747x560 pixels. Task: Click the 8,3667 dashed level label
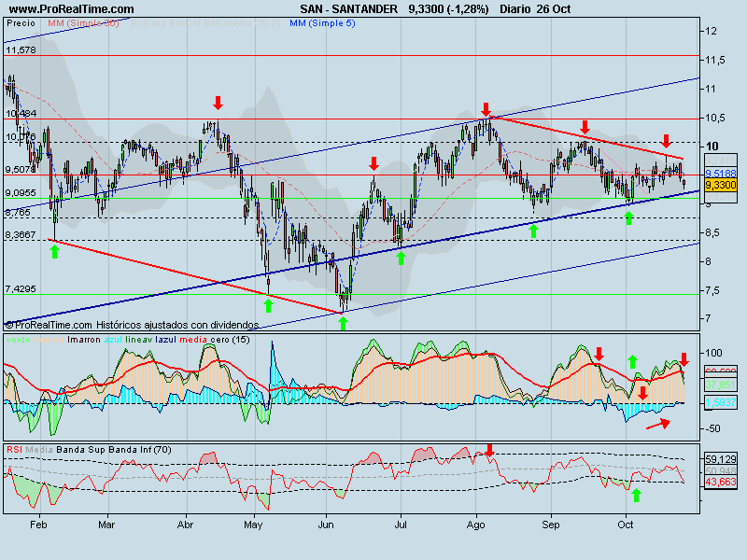pos(21,235)
